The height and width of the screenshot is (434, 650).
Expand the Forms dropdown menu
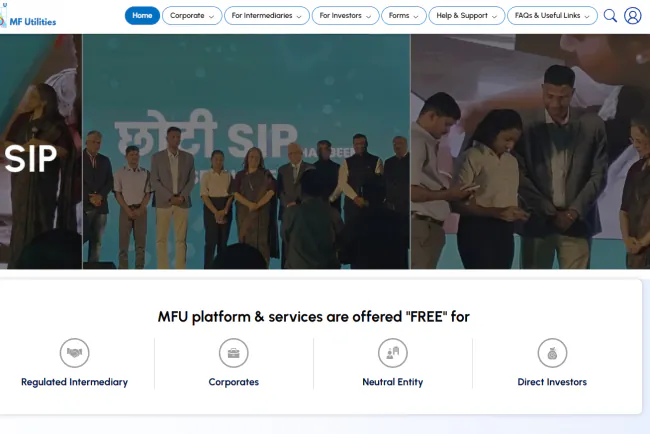[404, 16]
